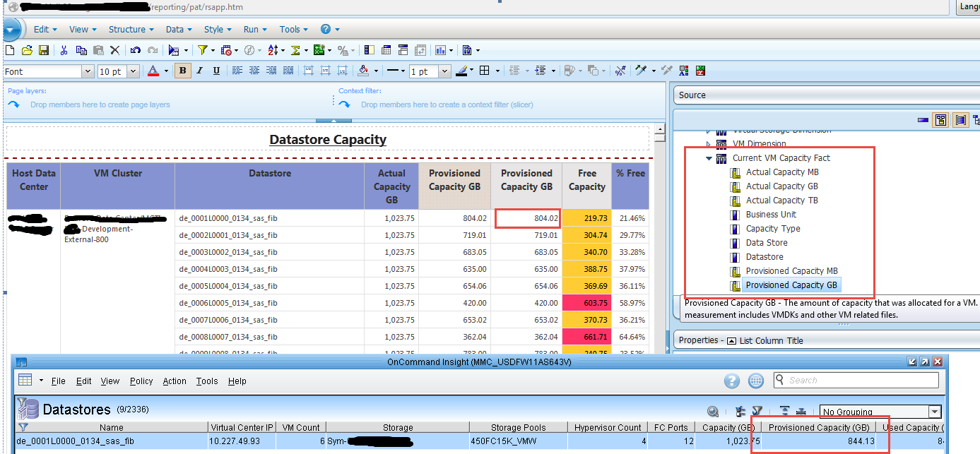Click the Filter funnel icon

tap(202, 50)
